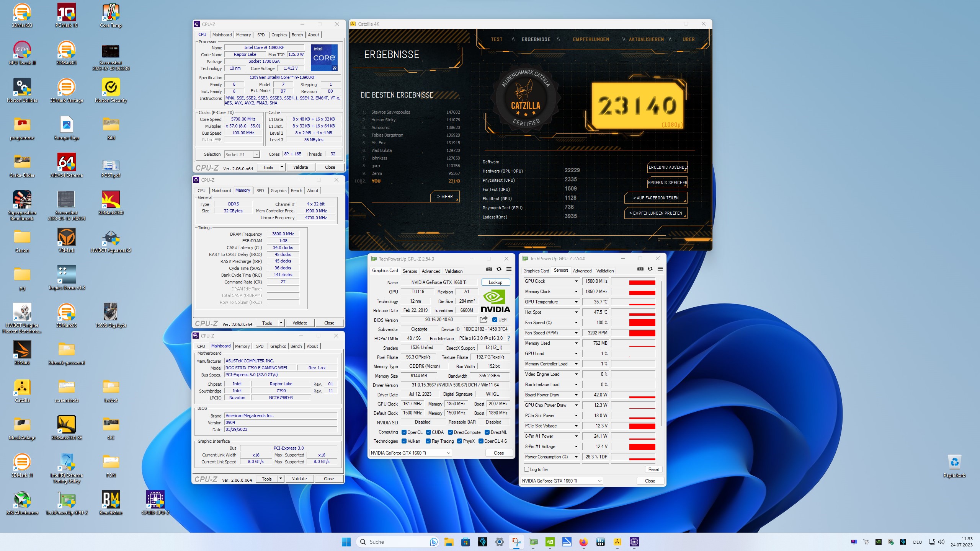Open the GPU selector dropdown in GPU-Z Sensors window
The height and width of the screenshot is (551, 980).
click(x=562, y=481)
